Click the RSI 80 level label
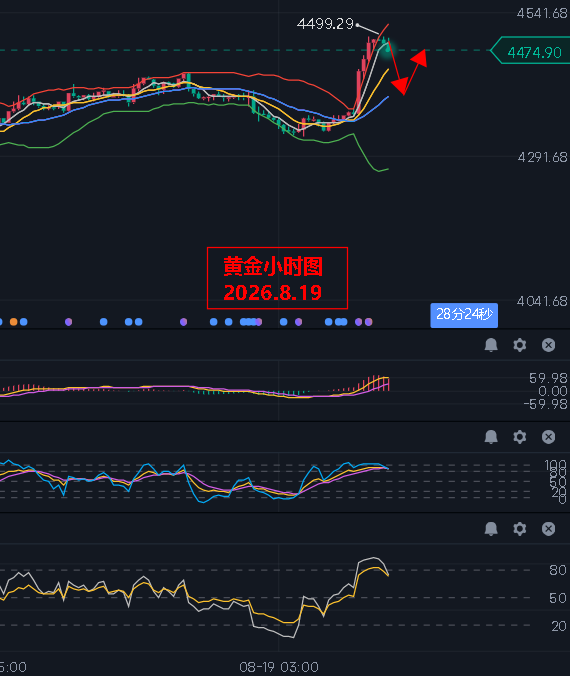 pos(558,570)
